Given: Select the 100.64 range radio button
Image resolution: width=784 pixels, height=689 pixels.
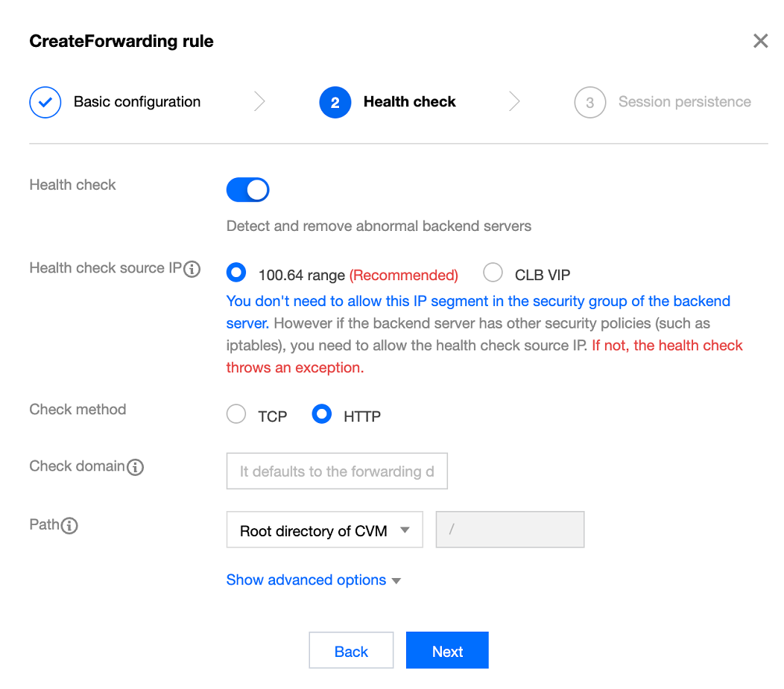Looking at the screenshot, I should pyautogui.click(x=236, y=273).
